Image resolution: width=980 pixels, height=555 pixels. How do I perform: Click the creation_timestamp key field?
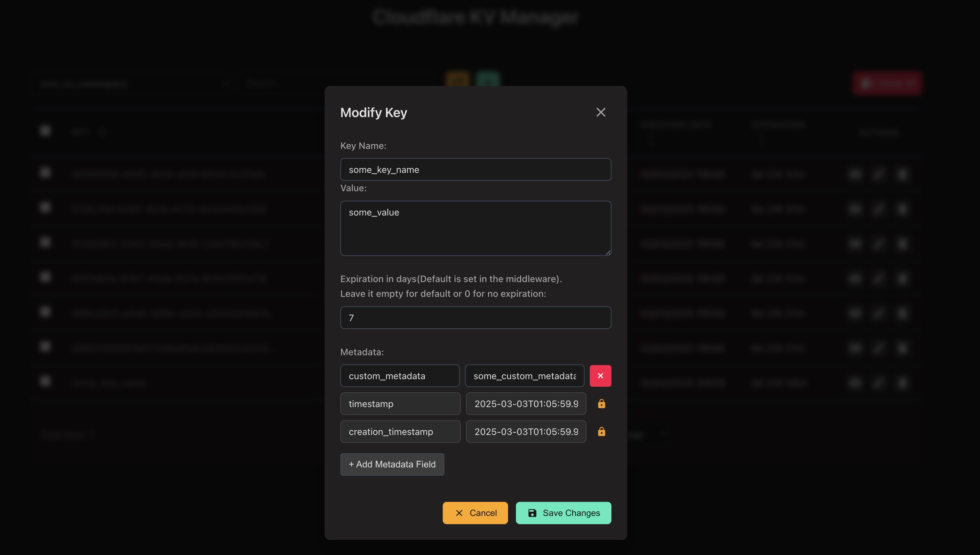click(x=400, y=431)
